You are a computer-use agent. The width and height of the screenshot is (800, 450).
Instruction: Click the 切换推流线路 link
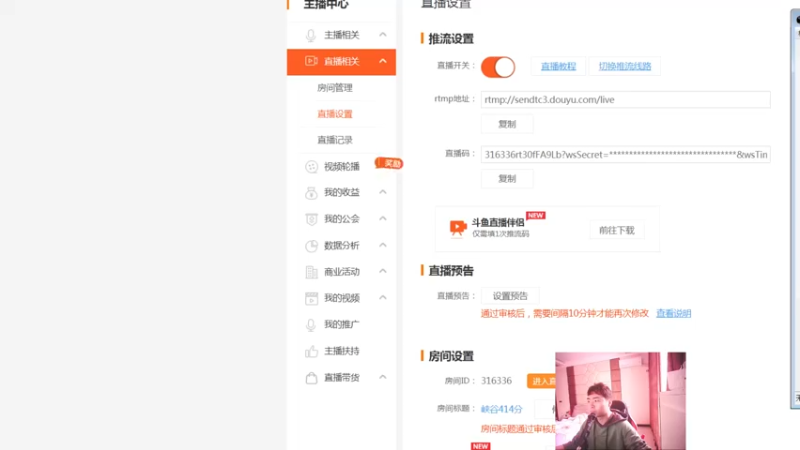tap(625, 66)
